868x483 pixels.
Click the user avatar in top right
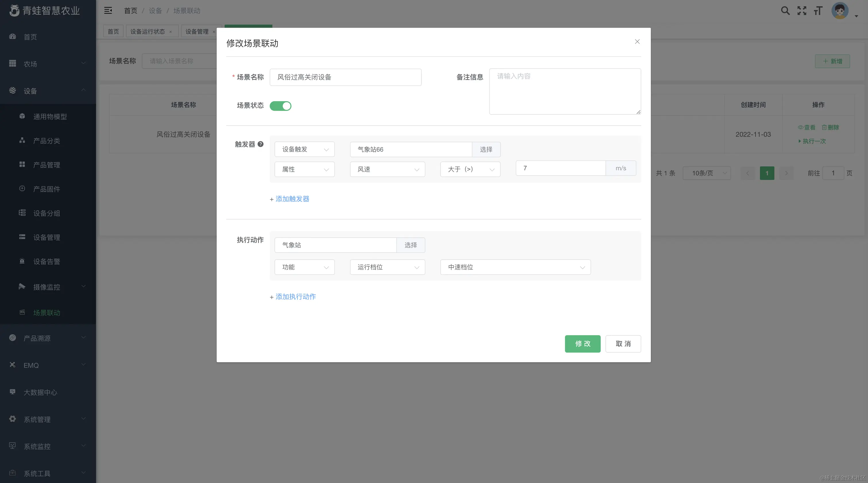(840, 10)
